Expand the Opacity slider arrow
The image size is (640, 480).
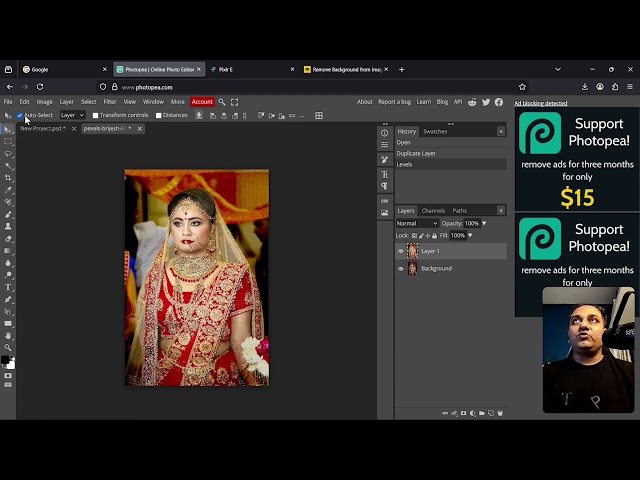pyautogui.click(x=484, y=223)
